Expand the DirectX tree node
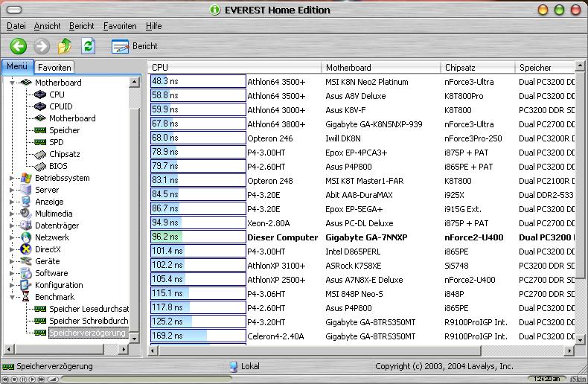This screenshot has height=384, width=588. [x=12, y=249]
